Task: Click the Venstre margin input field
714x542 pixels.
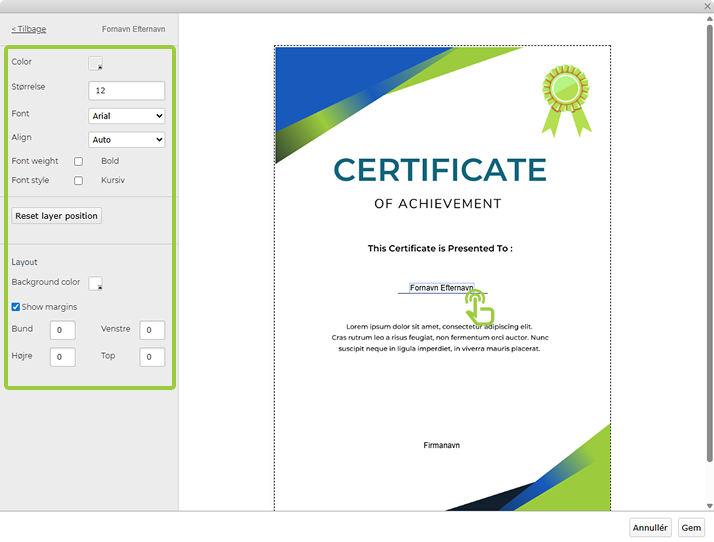Action: [x=152, y=330]
